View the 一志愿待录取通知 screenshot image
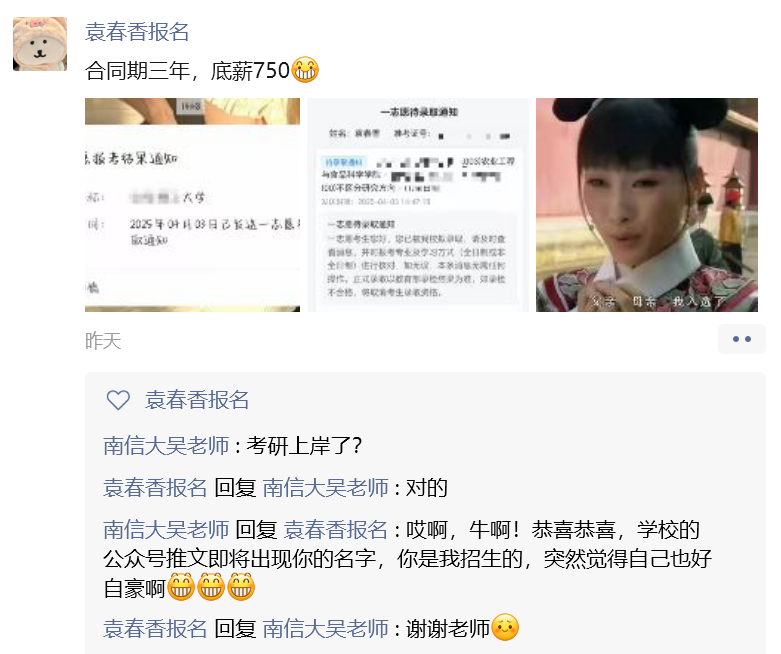The height and width of the screenshot is (654, 781). click(418, 205)
